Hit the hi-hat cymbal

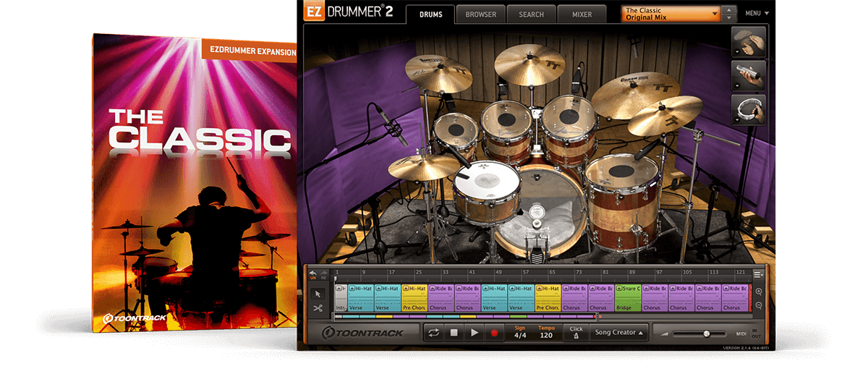point(425,168)
